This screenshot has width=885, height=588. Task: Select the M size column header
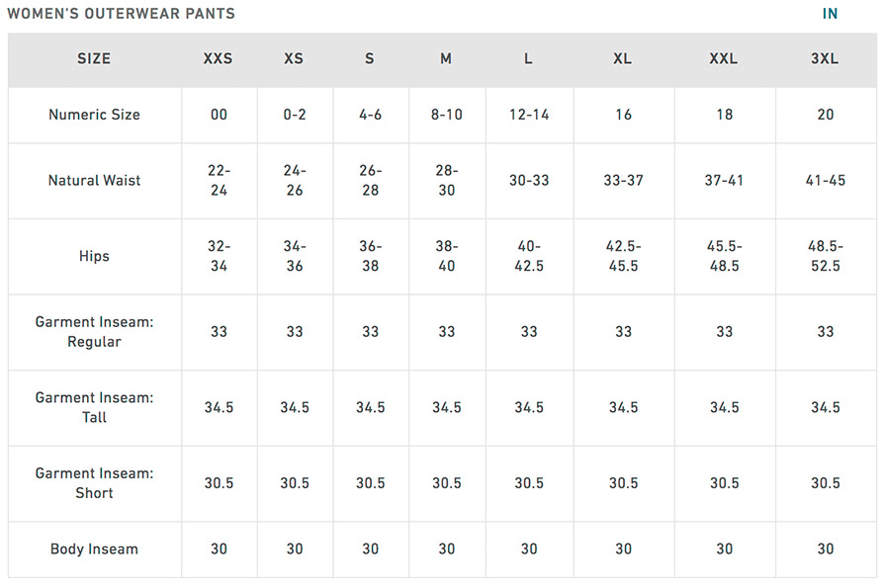pos(446,58)
